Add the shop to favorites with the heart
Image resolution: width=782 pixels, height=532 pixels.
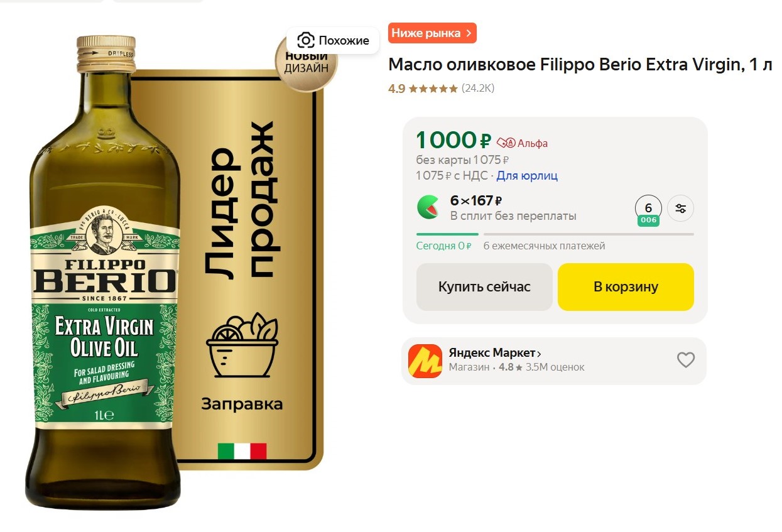pyautogui.click(x=685, y=360)
